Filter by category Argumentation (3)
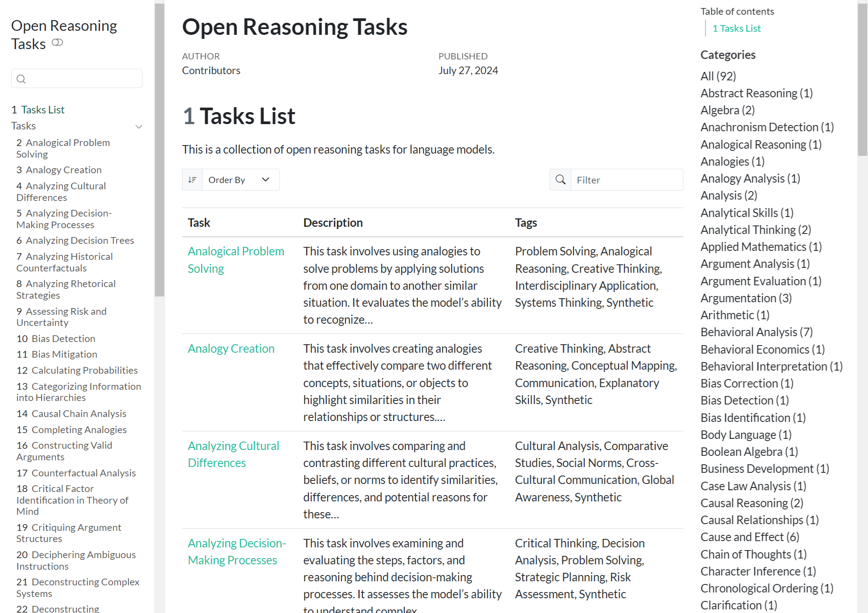Viewport: 868px width, 613px height. pos(746,298)
